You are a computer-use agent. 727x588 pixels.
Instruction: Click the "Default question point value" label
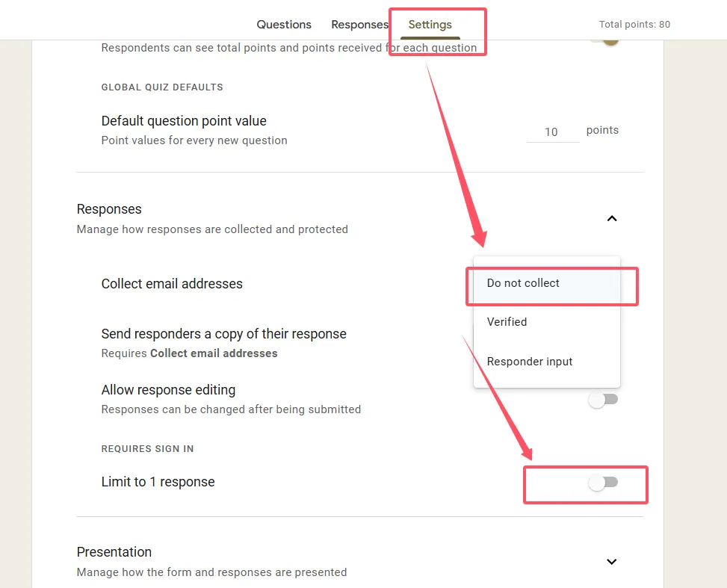(x=184, y=121)
